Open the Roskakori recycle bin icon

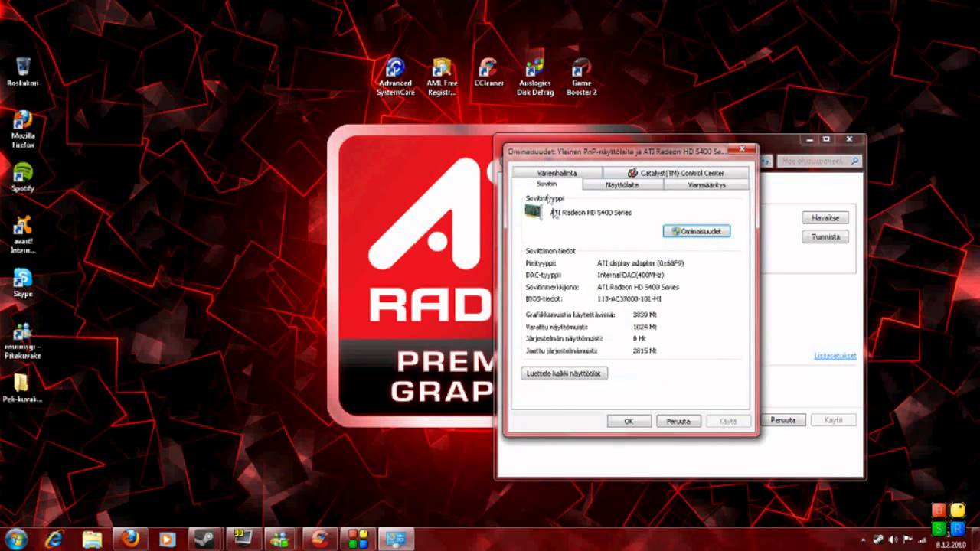[x=23, y=70]
